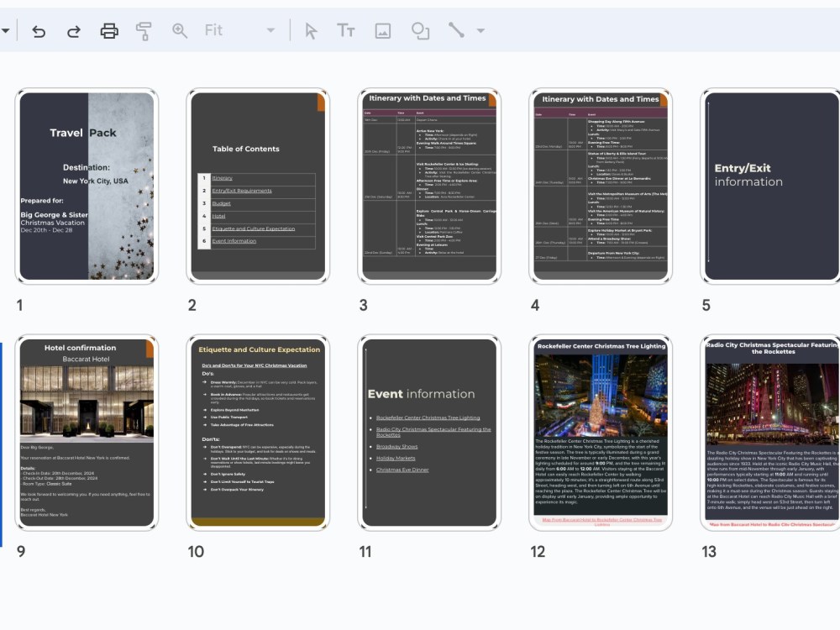Select slide 5 Entry/Exit information
840x630 pixels.
[770, 186]
